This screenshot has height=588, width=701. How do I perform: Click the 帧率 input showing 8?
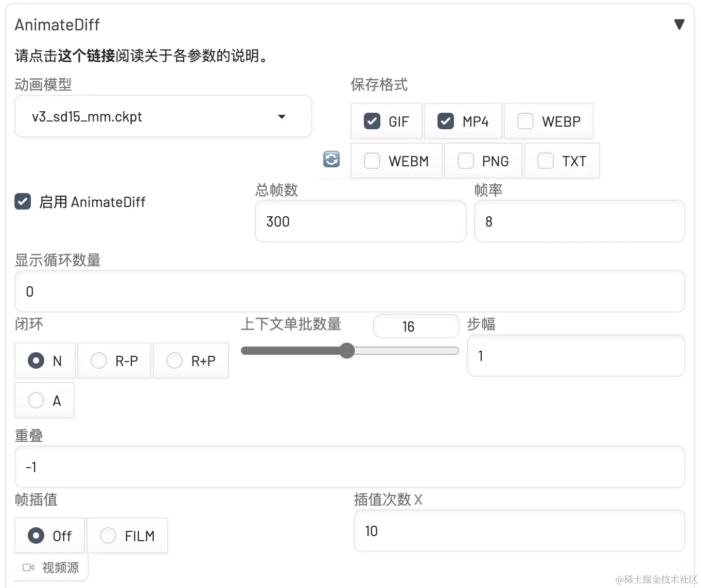tap(580, 221)
